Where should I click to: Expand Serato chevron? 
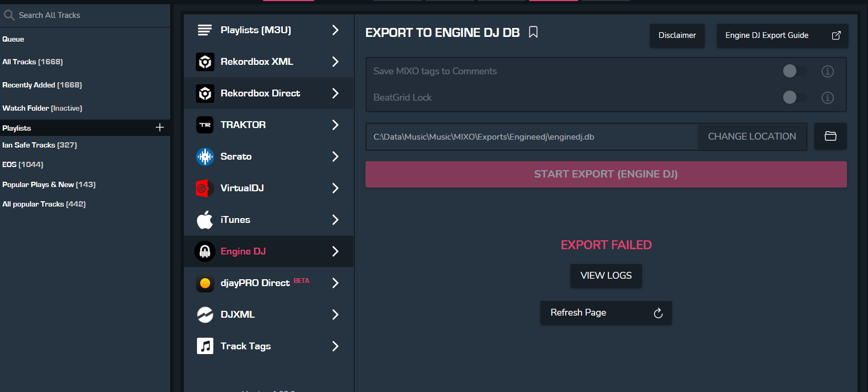pos(335,156)
